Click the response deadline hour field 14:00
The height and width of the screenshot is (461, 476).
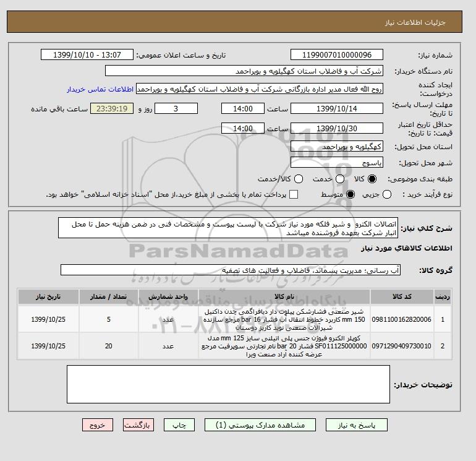click(x=243, y=108)
